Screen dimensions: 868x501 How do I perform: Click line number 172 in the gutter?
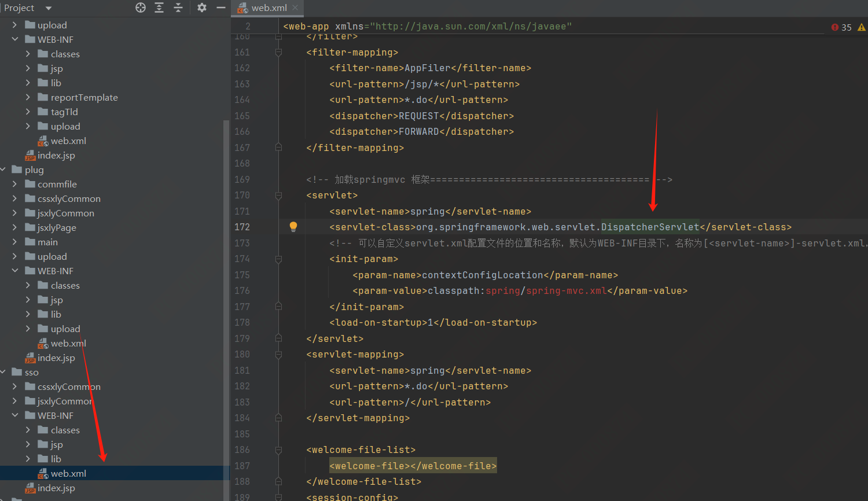[242, 227]
